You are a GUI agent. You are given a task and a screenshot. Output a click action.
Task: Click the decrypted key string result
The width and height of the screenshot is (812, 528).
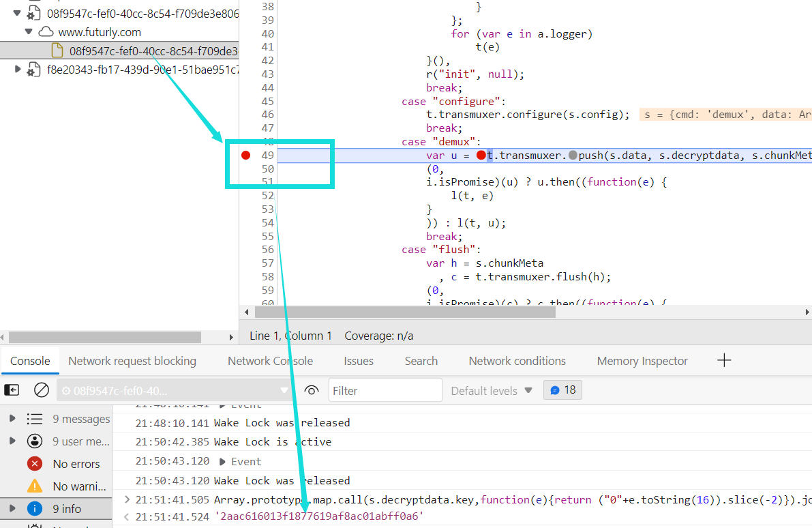319,516
